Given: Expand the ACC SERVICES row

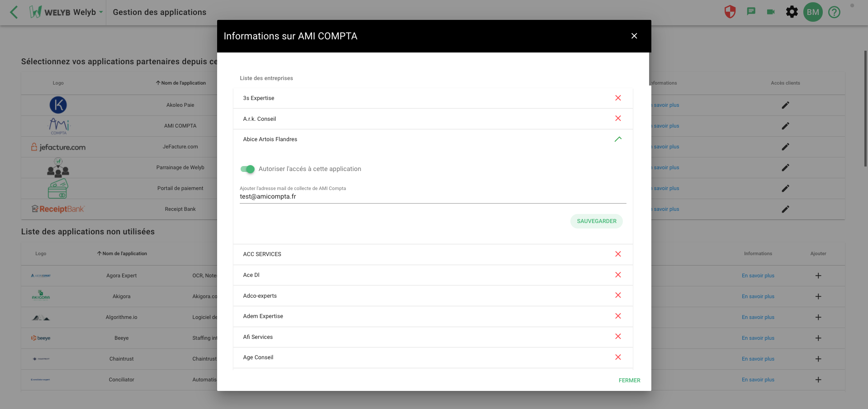Looking at the screenshot, I should tap(433, 254).
